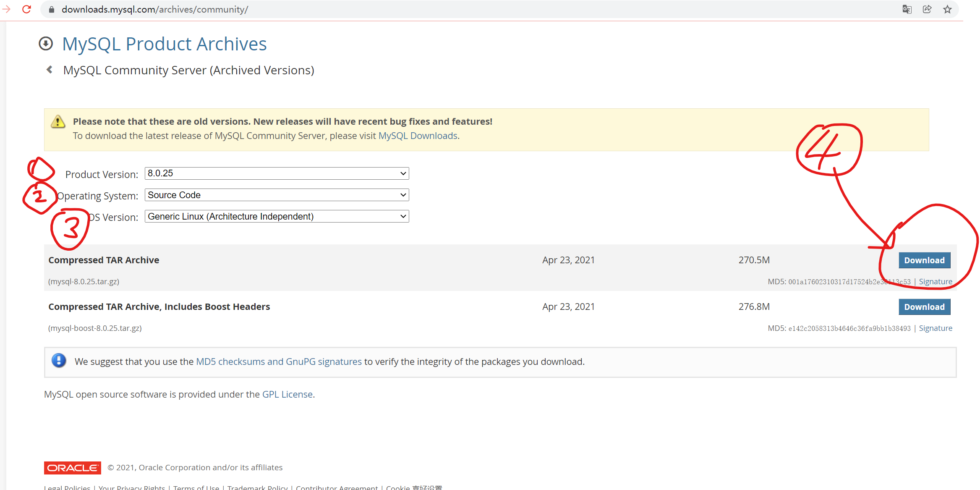Click the back chevron beside Community Server

pos(50,70)
